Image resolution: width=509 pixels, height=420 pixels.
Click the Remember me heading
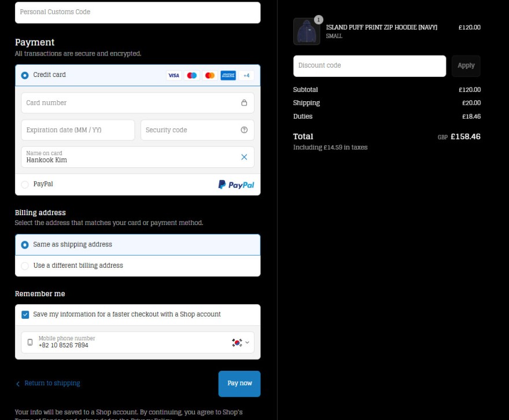pos(40,294)
